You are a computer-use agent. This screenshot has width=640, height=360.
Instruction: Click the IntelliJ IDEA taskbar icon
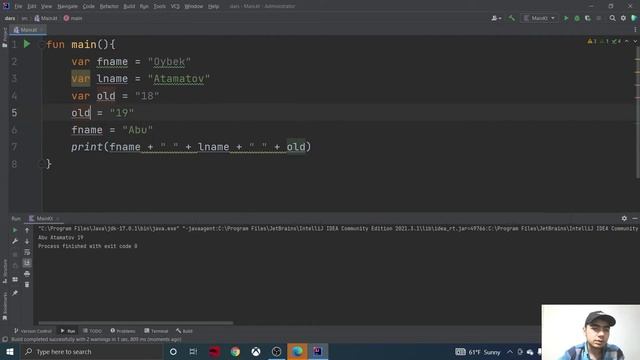click(318, 351)
